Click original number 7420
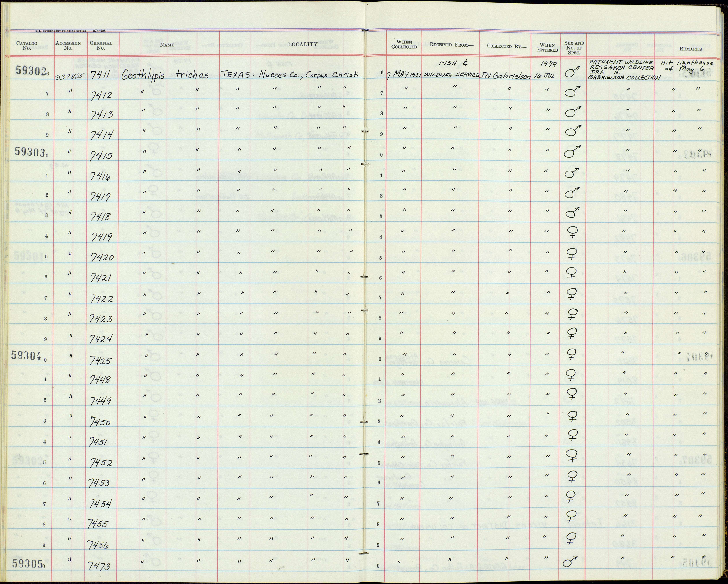Screen dimensions: 728x584 (x=102, y=258)
